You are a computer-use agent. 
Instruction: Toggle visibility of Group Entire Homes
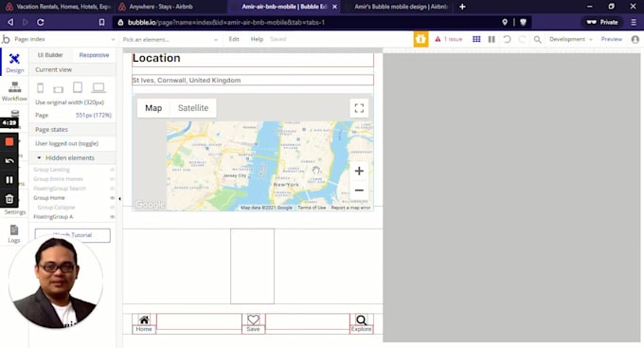click(x=112, y=179)
